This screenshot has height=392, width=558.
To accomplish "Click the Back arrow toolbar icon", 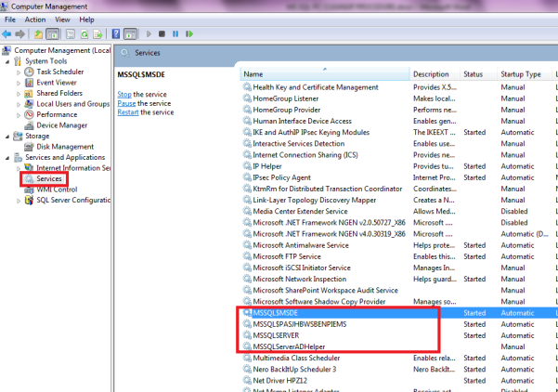I will 6,34.
